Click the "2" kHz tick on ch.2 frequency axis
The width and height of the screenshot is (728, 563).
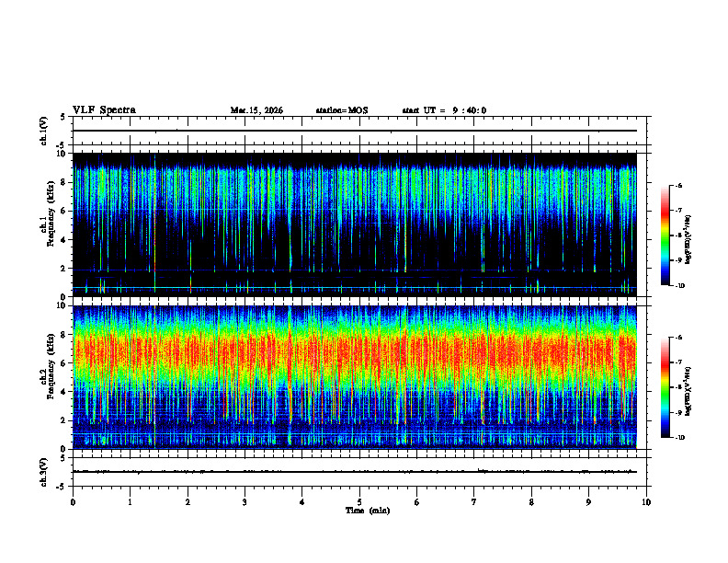64,420
